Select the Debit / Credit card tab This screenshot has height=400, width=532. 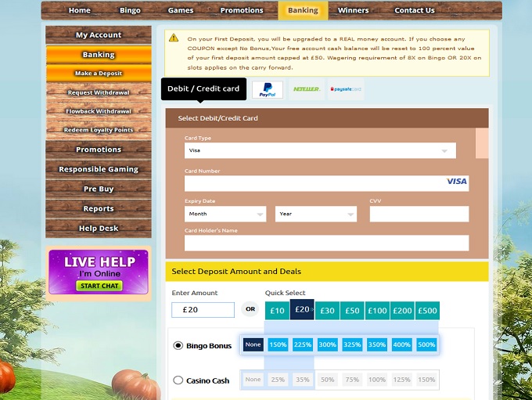point(203,88)
